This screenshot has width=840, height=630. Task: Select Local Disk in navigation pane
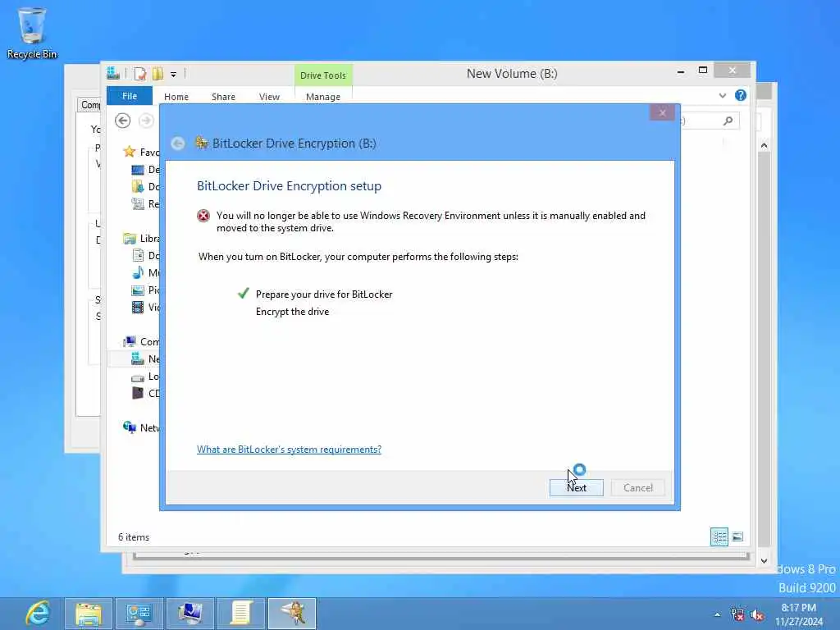click(145, 377)
